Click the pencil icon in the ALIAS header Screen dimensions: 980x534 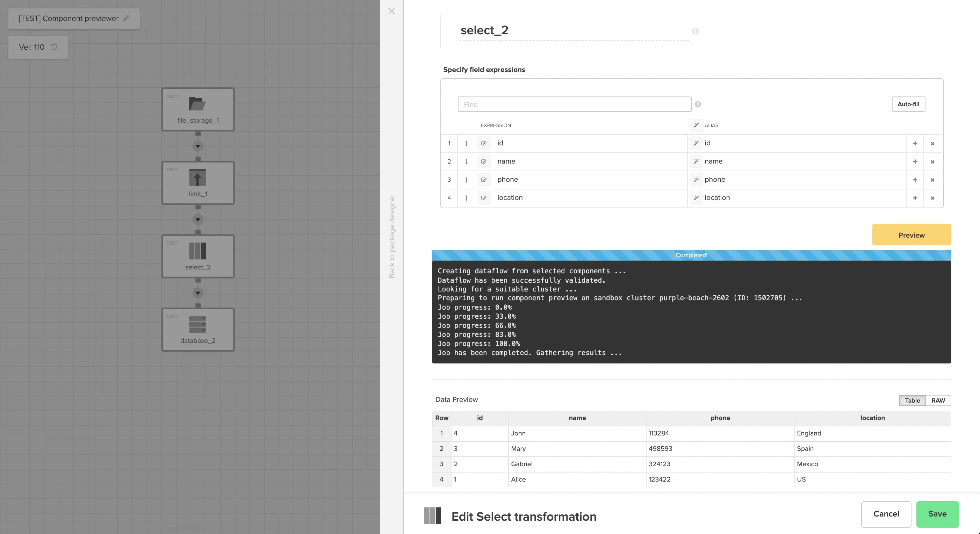696,125
